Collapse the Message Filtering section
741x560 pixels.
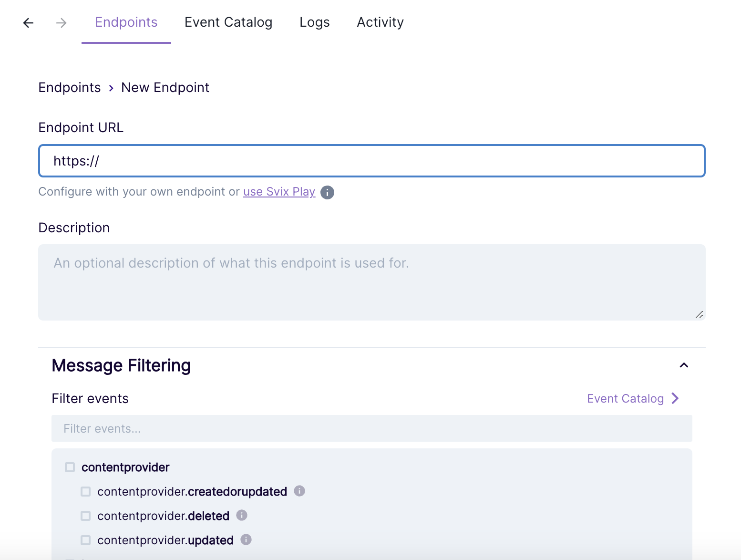click(x=684, y=365)
